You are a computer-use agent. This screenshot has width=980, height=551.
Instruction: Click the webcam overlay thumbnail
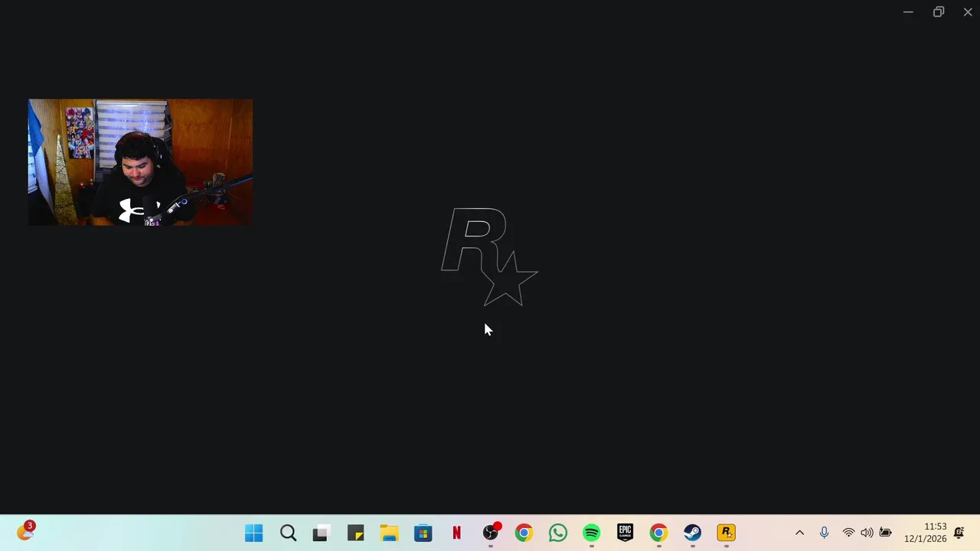pos(140,162)
